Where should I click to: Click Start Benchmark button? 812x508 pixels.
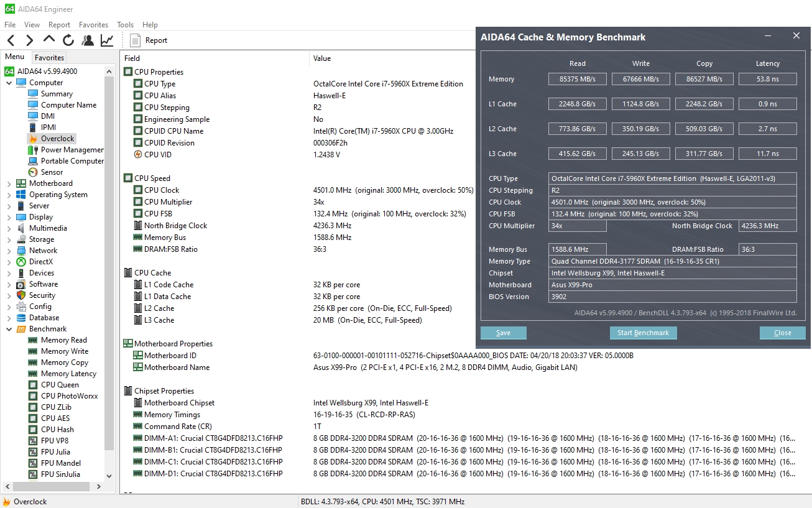pos(643,333)
